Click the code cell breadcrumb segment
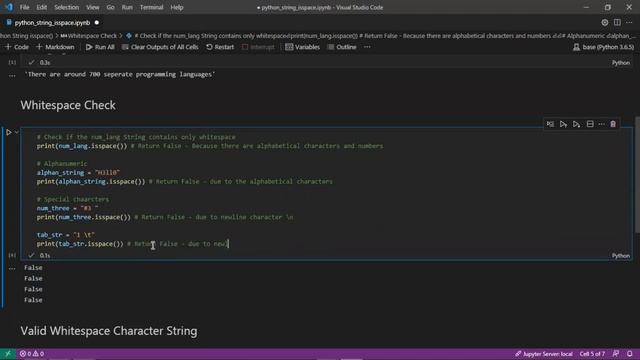 point(380,36)
